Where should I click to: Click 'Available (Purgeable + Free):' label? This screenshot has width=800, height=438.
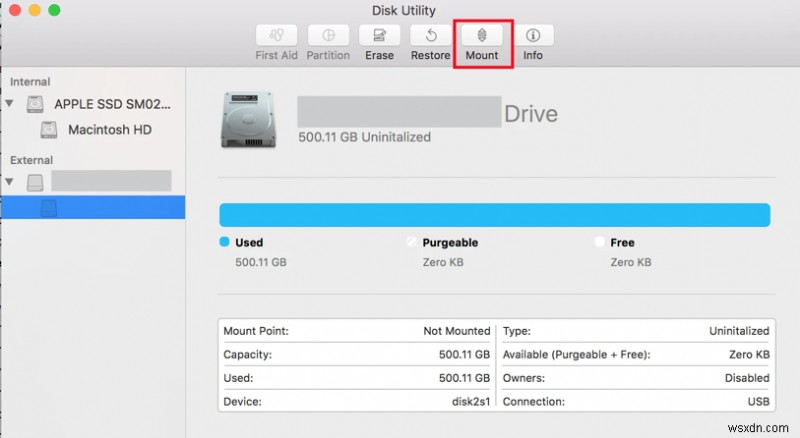[x=577, y=355]
